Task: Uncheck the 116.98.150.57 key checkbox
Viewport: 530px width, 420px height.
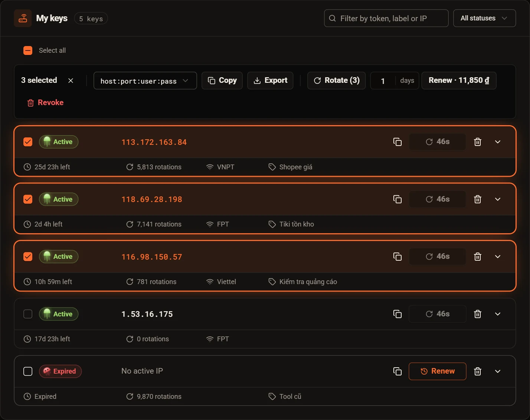Action: 28,257
